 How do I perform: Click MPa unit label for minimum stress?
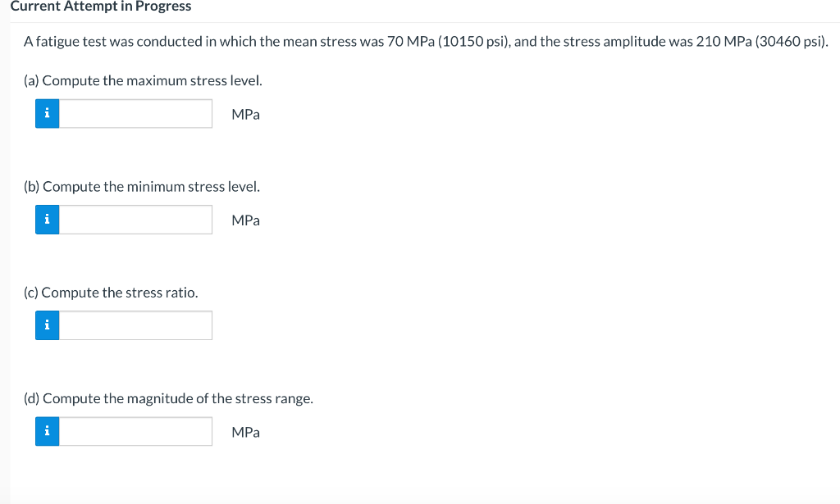[x=245, y=220]
